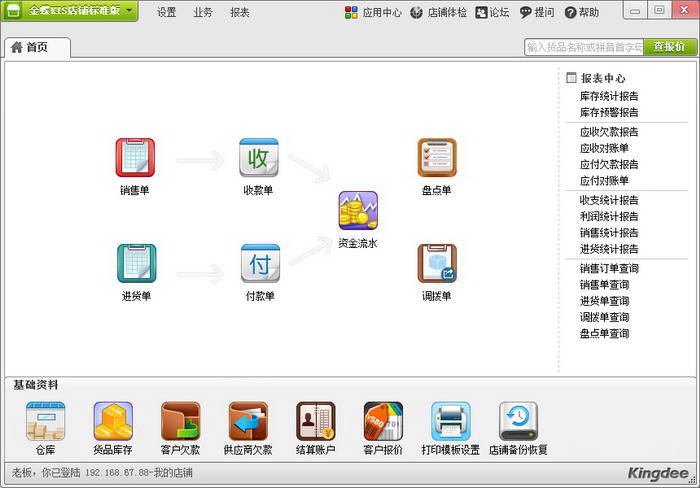Focus the goods name search field
700x488 pixels.
tap(583, 47)
